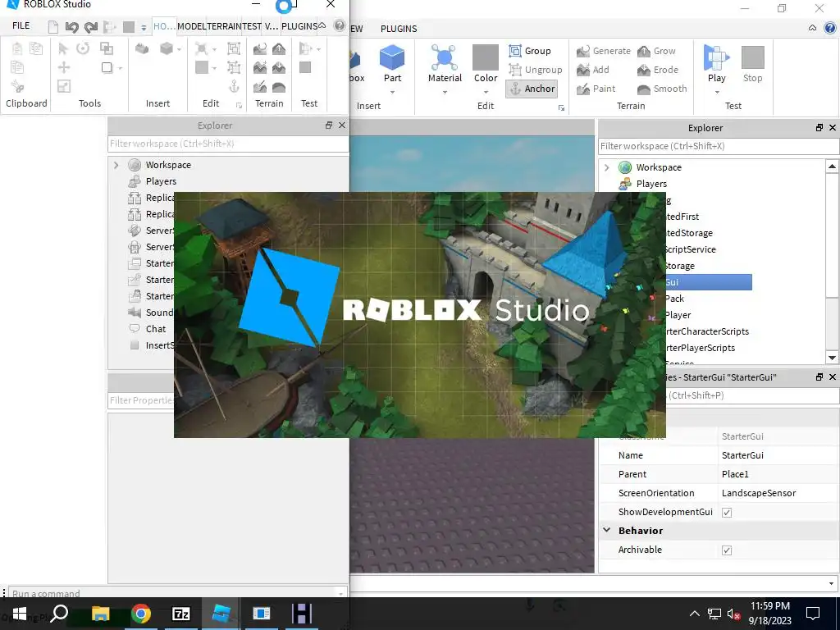Click the scissors Cut icon in left window

(x=17, y=85)
